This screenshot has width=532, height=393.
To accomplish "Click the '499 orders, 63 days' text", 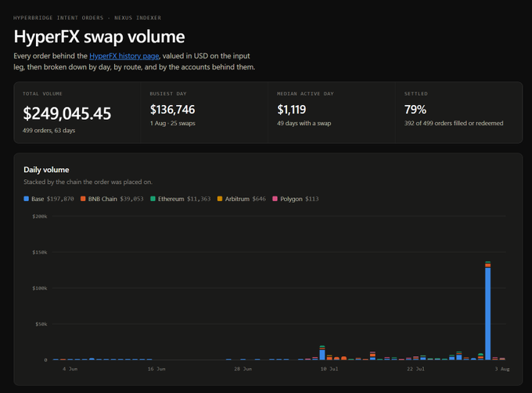I will pyautogui.click(x=49, y=130).
